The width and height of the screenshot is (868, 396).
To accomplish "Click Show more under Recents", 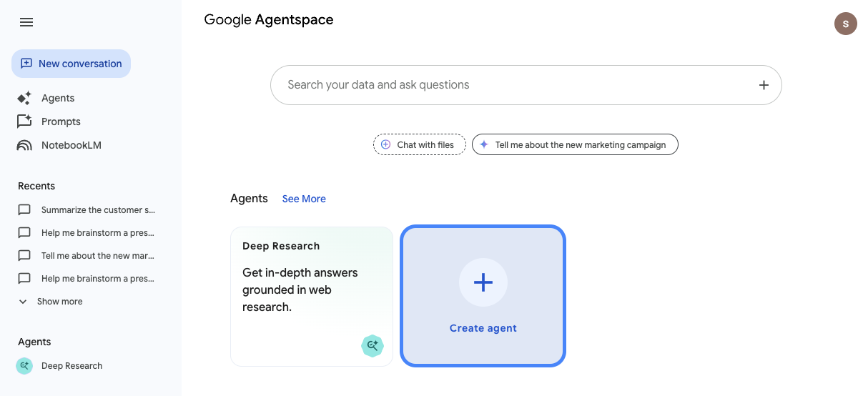I will [60, 302].
